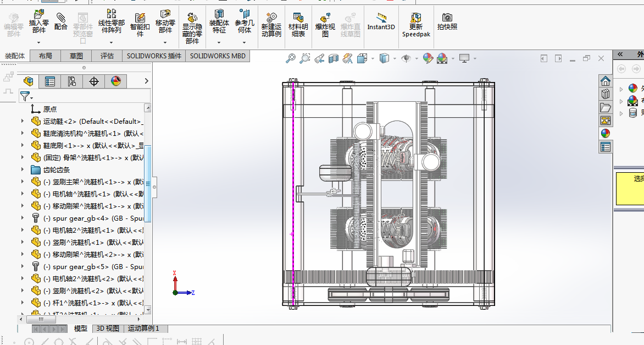Click feature tree horizontal scrollbar thumb
Image resolution: width=644 pixels, height=345 pixels.
click(x=41, y=319)
